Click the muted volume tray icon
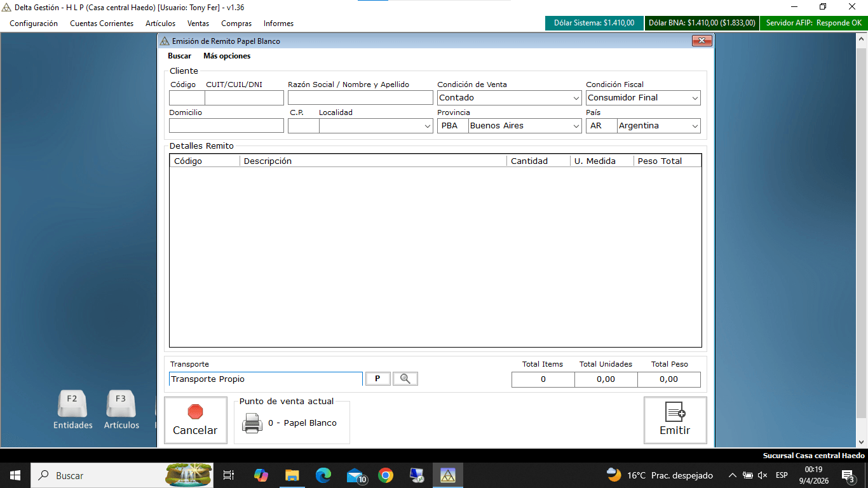This screenshot has width=868, height=488. (763, 475)
